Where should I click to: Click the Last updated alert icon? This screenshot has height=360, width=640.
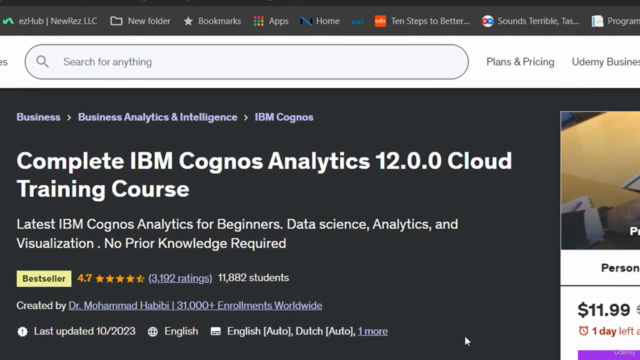coord(22,331)
